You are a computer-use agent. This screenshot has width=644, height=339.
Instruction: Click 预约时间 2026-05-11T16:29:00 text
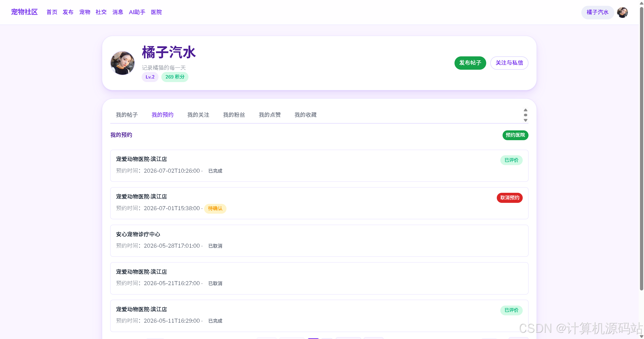click(158, 321)
